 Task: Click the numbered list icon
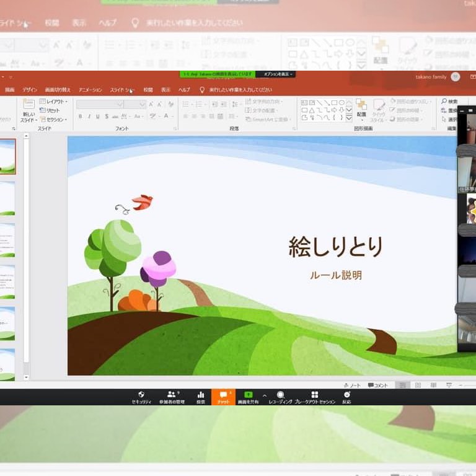[x=200, y=104]
